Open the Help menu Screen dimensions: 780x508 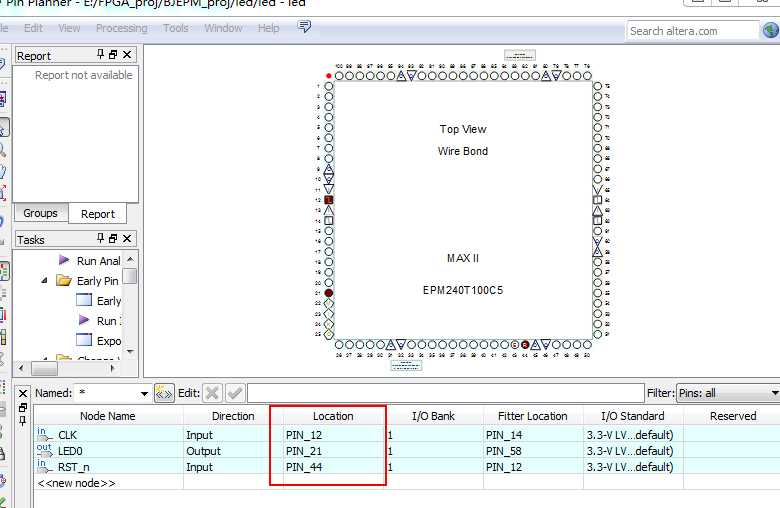268,28
